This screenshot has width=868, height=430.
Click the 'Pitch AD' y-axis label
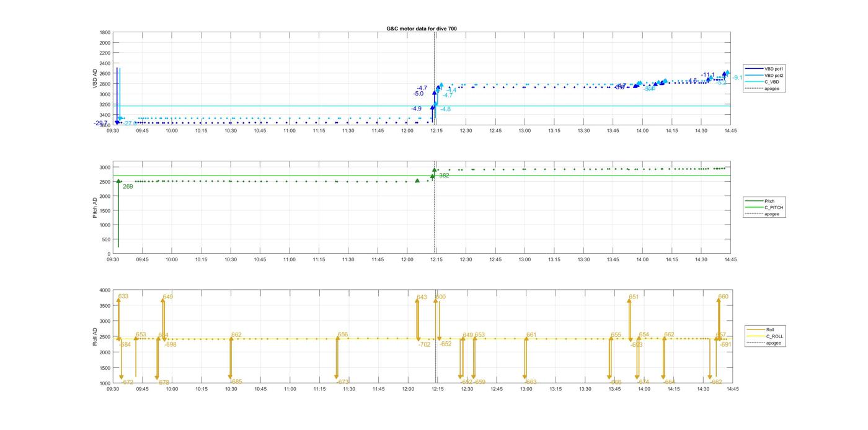(95, 208)
